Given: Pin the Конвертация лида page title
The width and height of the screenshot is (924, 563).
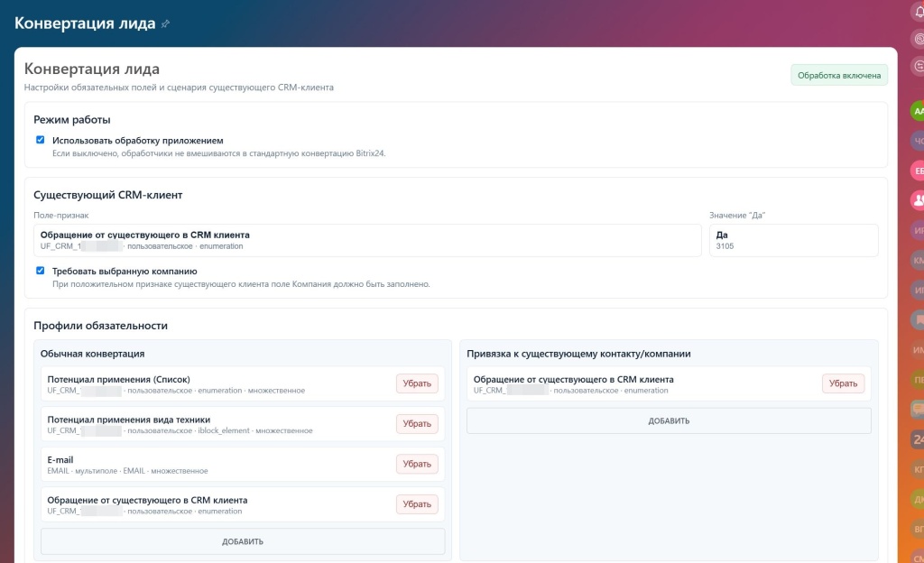Looking at the screenshot, I should [x=166, y=23].
